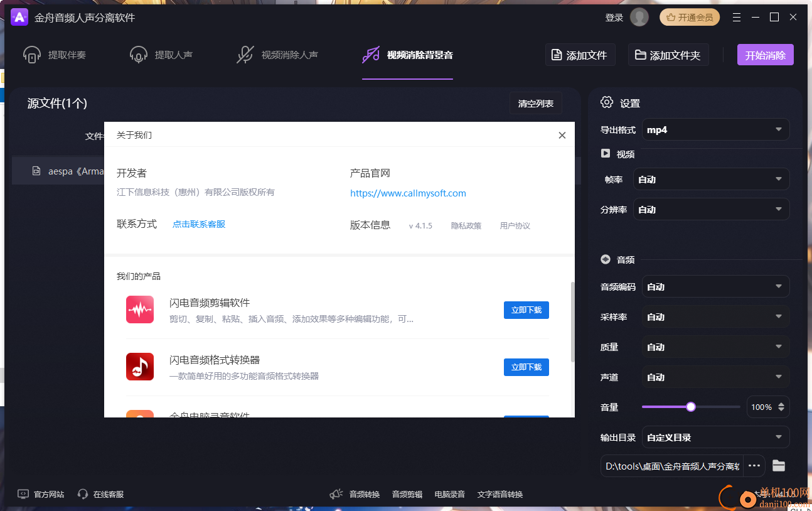Click the 闪电音频剪辑软件 product icon
Viewport: 812px width, 511px height.
(140, 309)
